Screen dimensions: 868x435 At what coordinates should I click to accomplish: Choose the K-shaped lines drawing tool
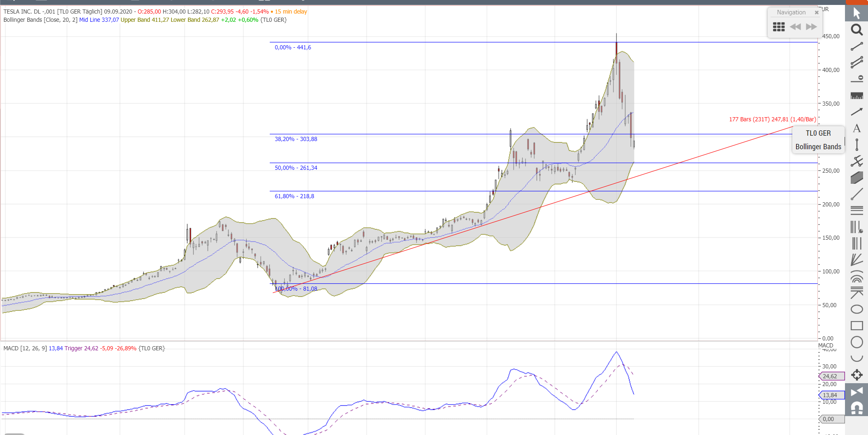click(x=856, y=293)
